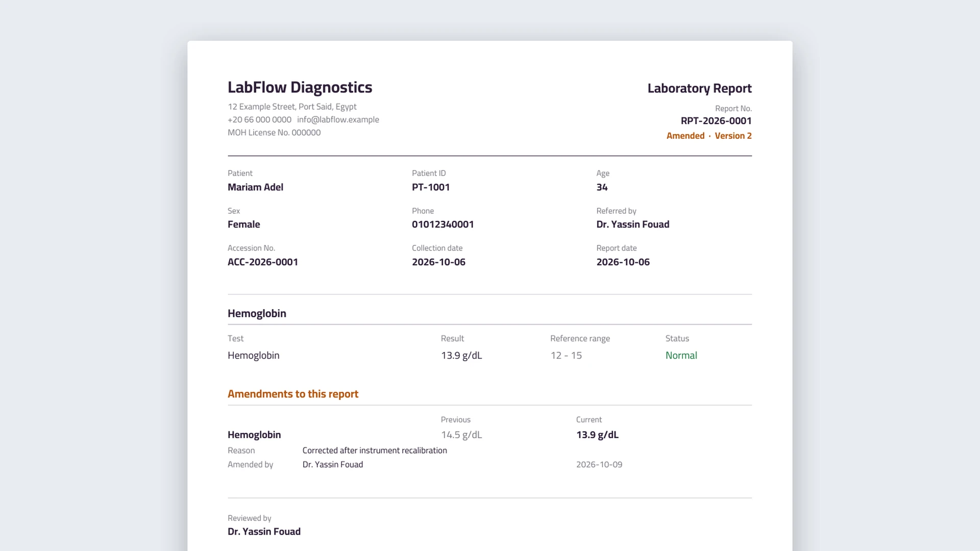Click the collection date 2026-10-06 value

click(438, 262)
